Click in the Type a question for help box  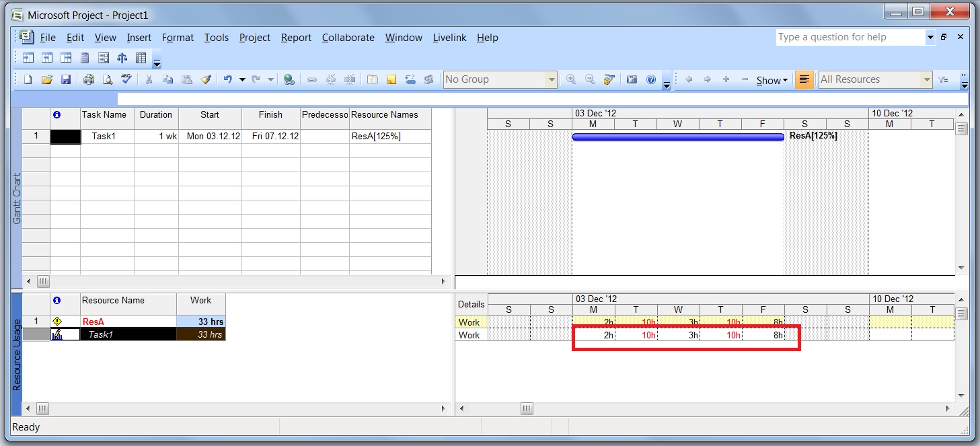(850, 37)
